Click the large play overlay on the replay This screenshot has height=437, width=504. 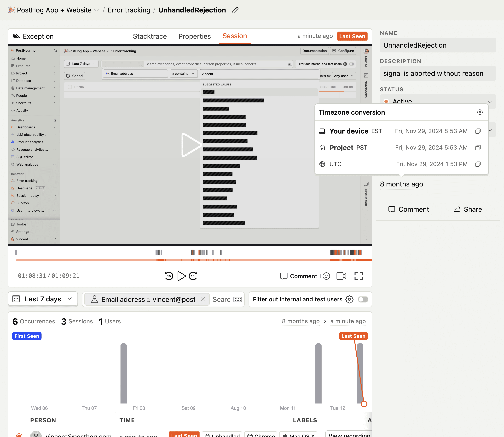click(x=191, y=145)
